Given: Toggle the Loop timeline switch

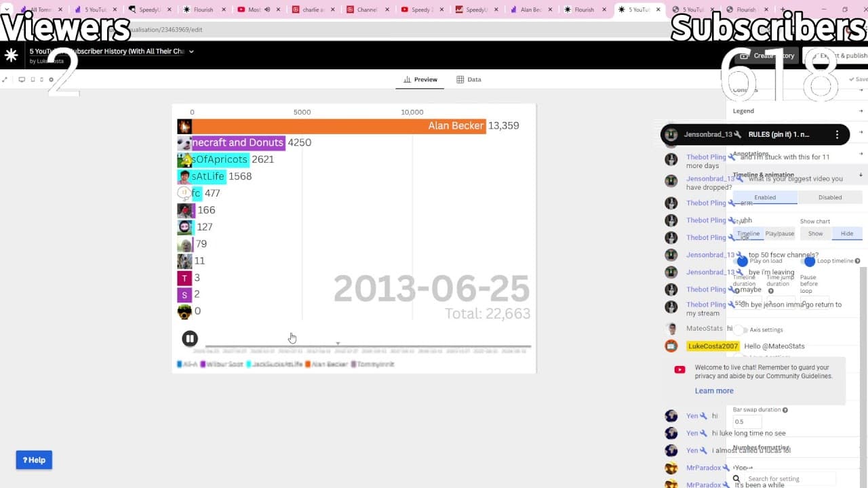Looking at the screenshot, I should pos(808,261).
